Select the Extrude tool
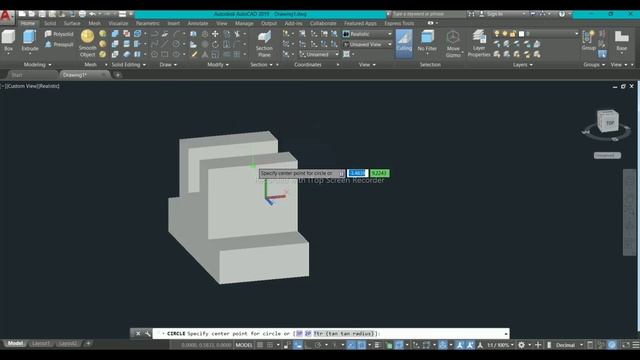 pos(30,41)
